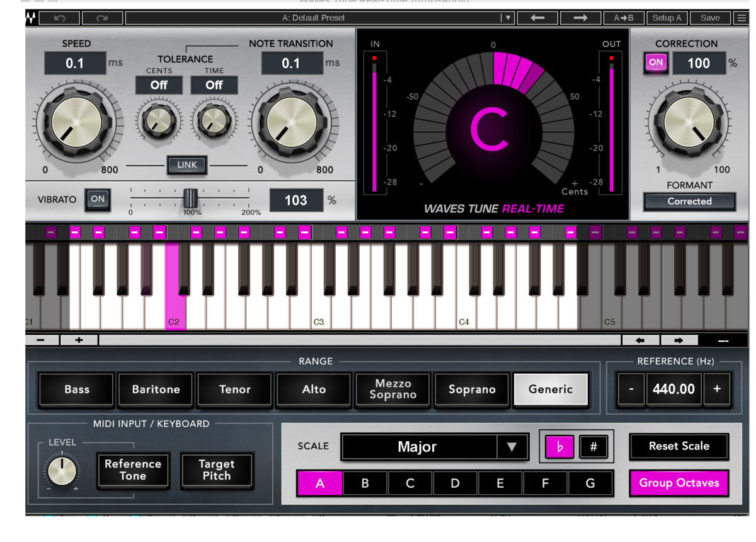The width and height of the screenshot is (756, 542).
Task: Toggle the Reference Tone button
Action: (133, 470)
